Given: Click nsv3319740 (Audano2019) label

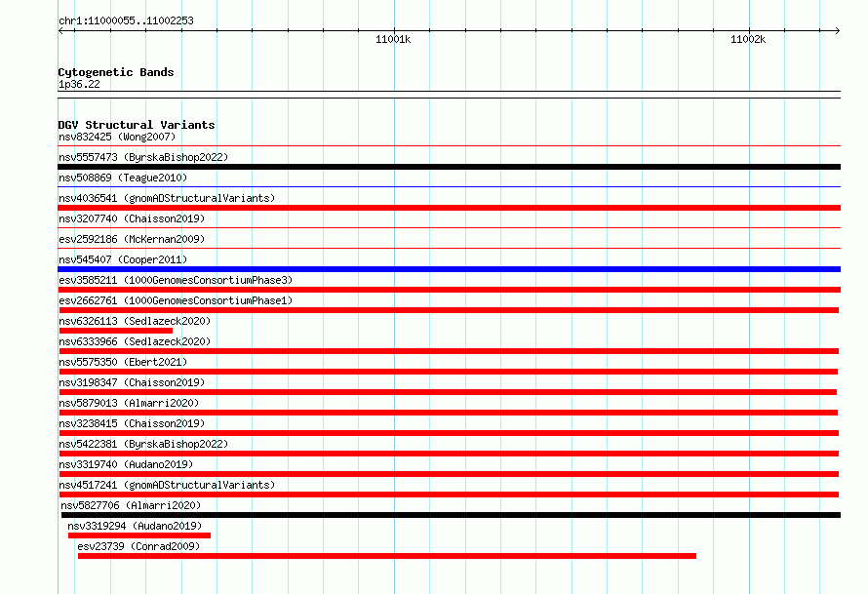Looking at the screenshot, I should (x=126, y=464).
